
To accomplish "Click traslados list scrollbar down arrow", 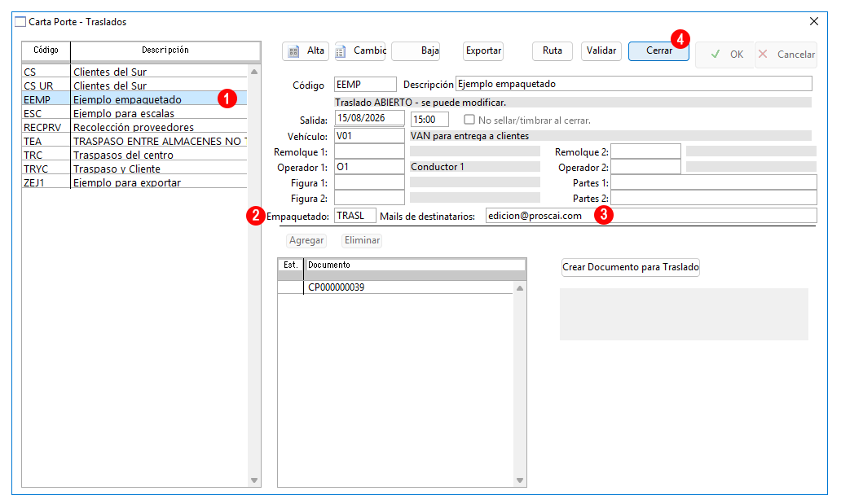I will (254, 480).
